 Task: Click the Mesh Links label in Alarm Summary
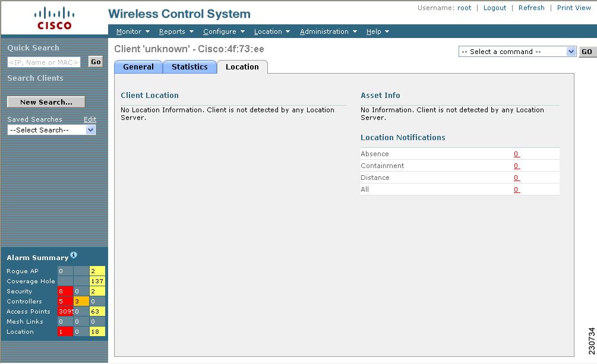[25, 321]
